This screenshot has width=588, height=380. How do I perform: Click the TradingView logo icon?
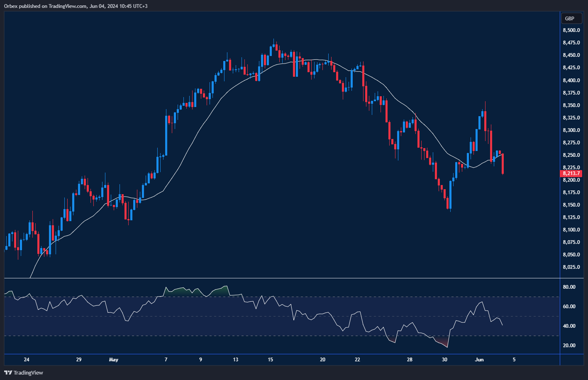click(x=8, y=373)
